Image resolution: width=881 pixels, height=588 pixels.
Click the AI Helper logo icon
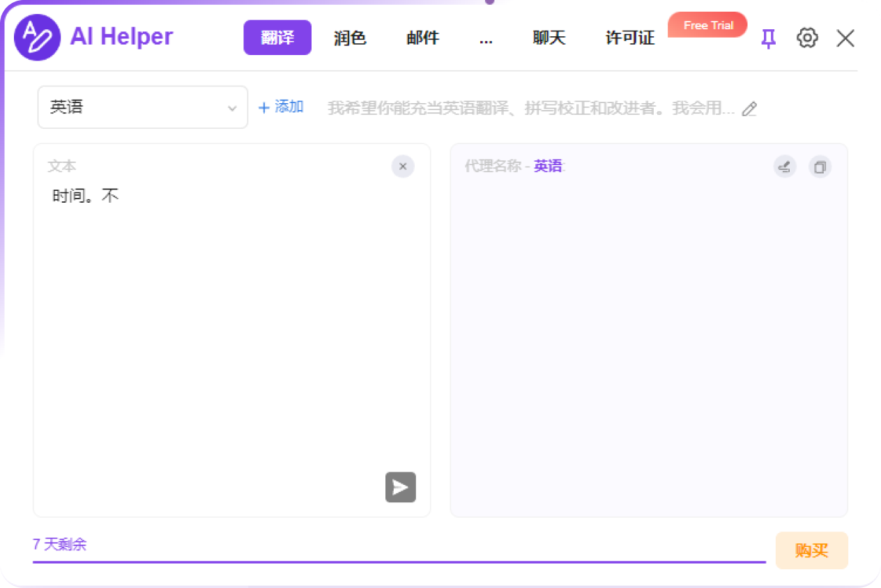coord(38,38)
